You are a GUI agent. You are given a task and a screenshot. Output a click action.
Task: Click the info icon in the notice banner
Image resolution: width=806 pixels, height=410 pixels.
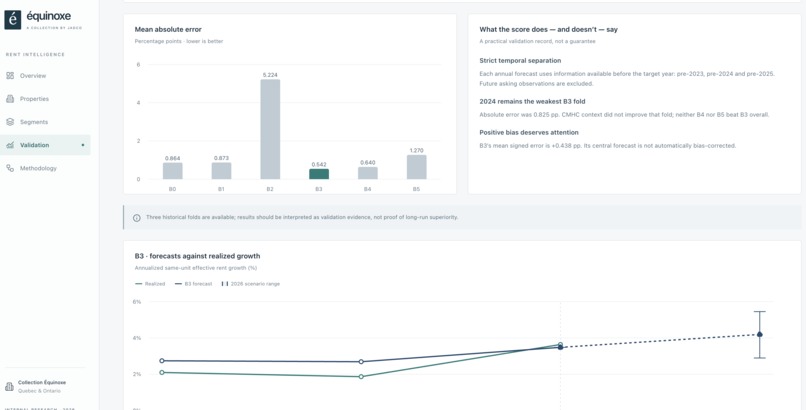point(137,217)
